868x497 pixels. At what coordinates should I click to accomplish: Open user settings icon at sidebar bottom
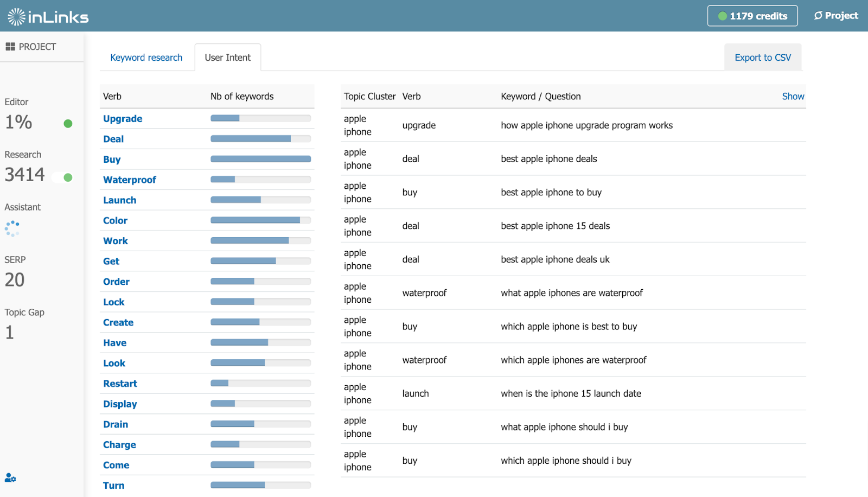(10, 477)
